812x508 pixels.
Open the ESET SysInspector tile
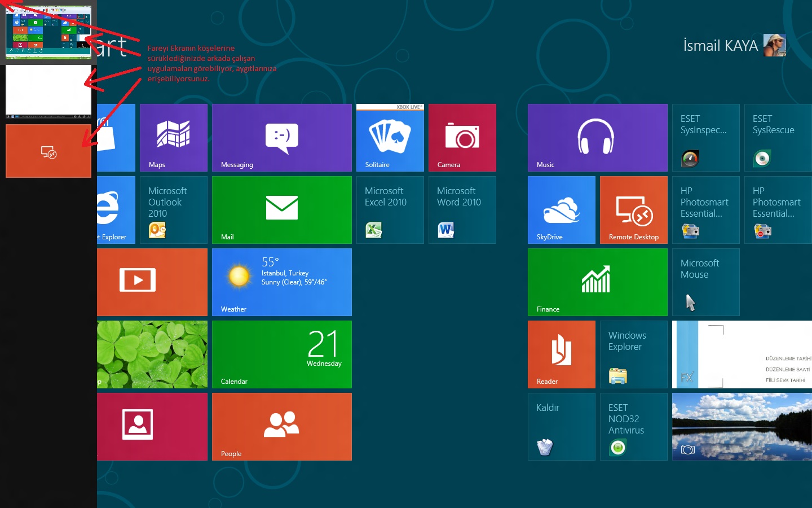click(706, 138)
